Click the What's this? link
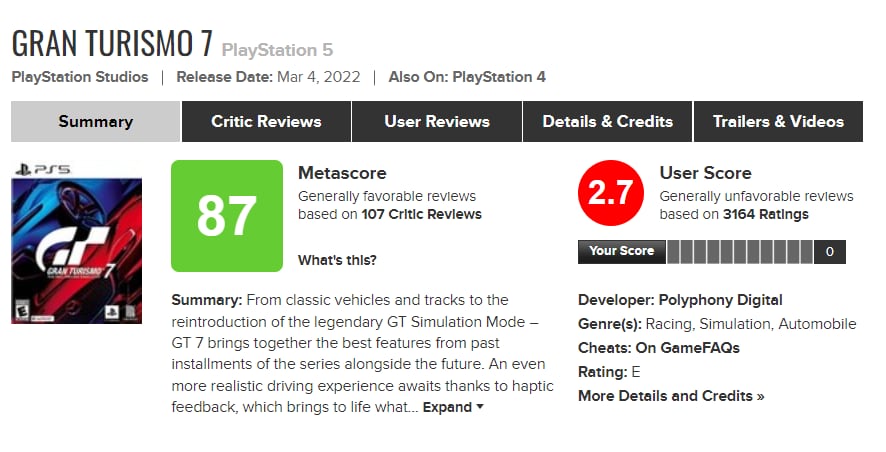Screen dimensions: 886x452 (x=337, y=260)
